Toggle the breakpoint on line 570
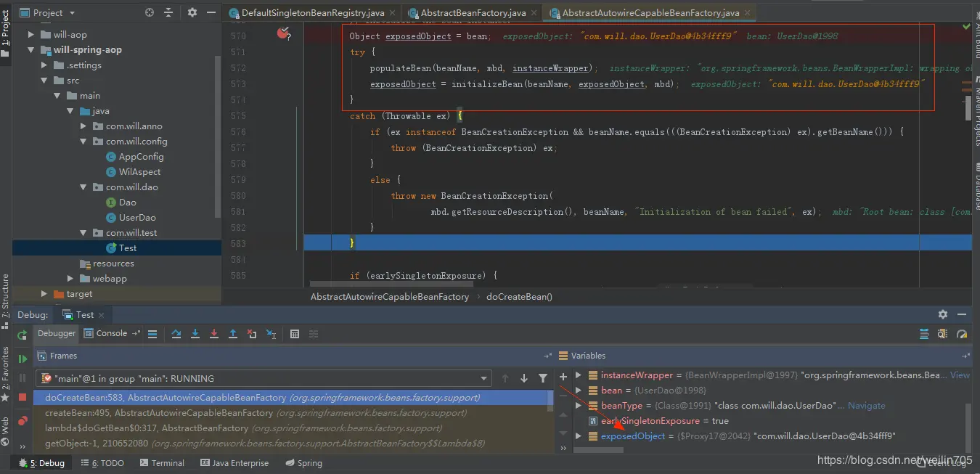The width and height of the screenshot is (980, 474). pos(283,33)
